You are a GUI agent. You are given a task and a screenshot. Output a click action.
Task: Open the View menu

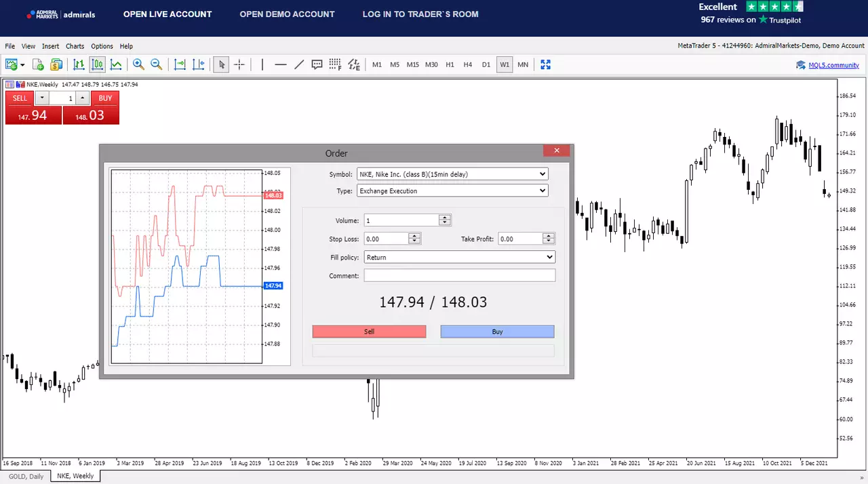tap(28, 46)
